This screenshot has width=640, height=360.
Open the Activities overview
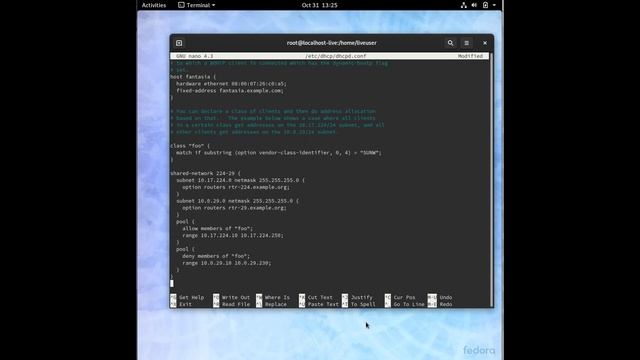click(x=154, y=5)
